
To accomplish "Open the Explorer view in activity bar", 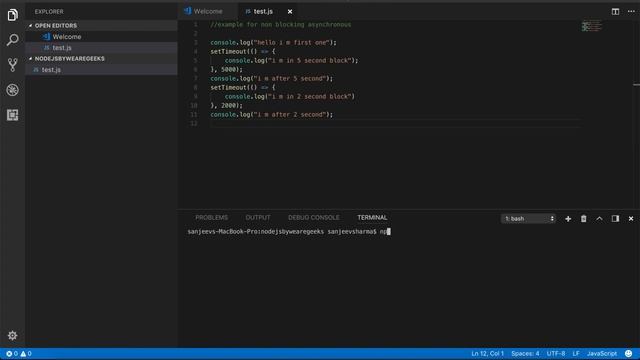I will point(12,15).
